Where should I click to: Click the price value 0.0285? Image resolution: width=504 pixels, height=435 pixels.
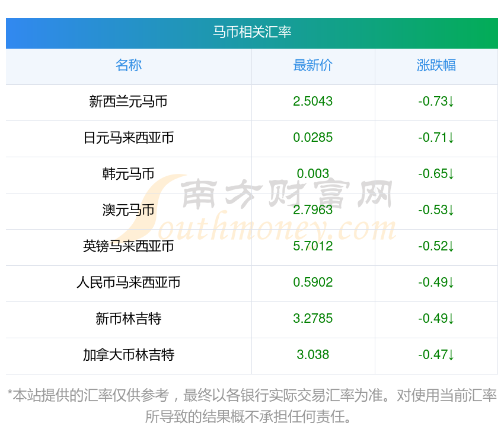pos(312,138)
